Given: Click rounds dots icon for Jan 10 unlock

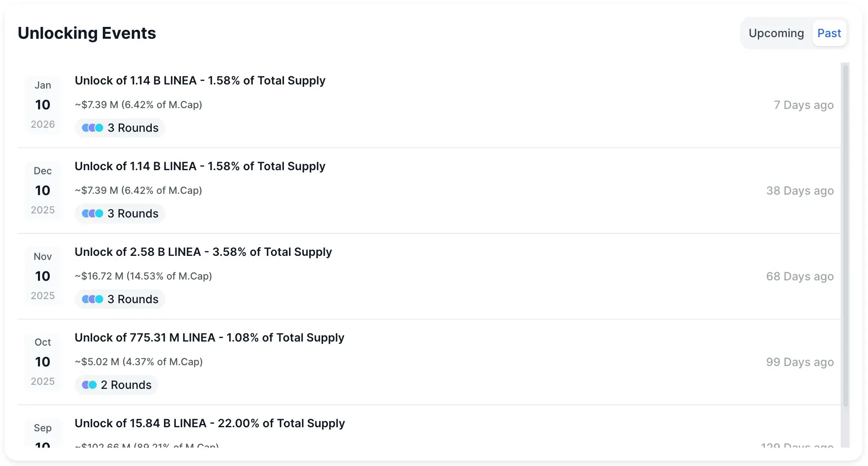Looking at the screenshot, I should pos(93,128).
